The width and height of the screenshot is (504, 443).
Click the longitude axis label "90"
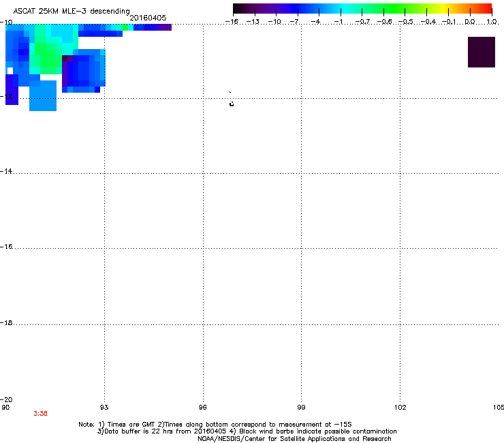(x=5, y=408)
